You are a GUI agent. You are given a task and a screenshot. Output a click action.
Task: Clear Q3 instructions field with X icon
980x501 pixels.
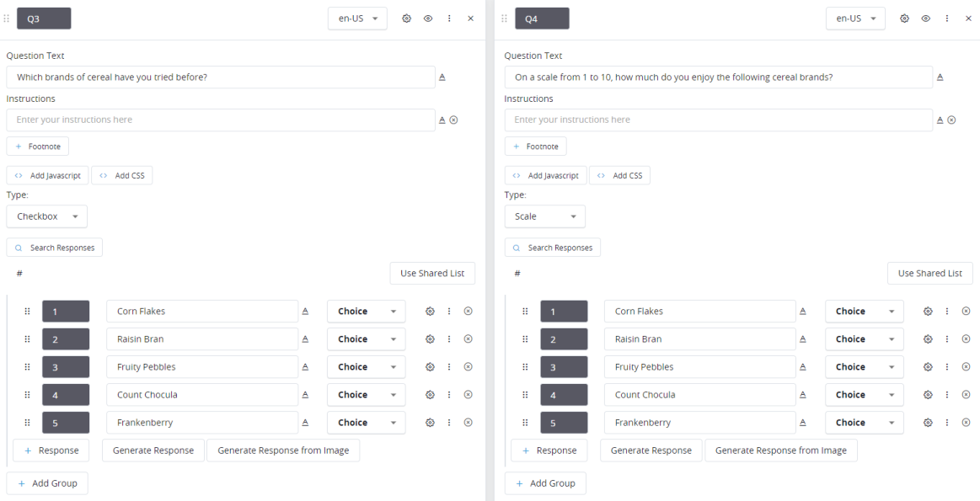453,120
